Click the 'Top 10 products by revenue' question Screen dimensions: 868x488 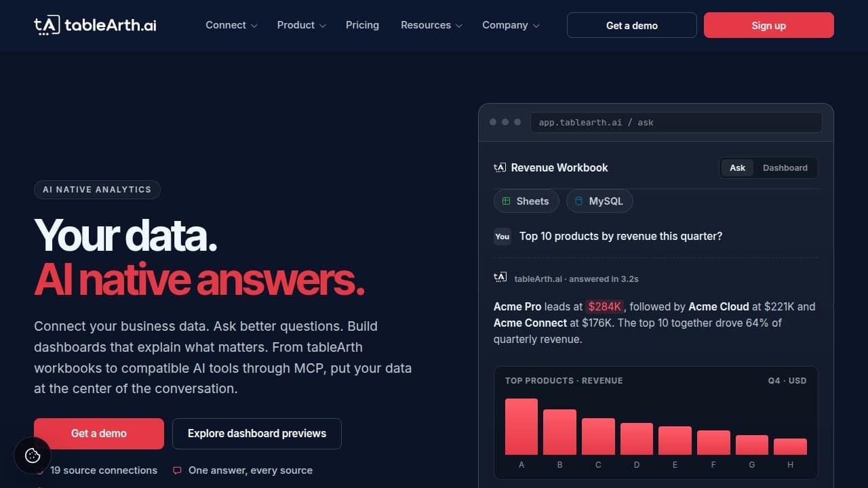click(x=620, y=237)
